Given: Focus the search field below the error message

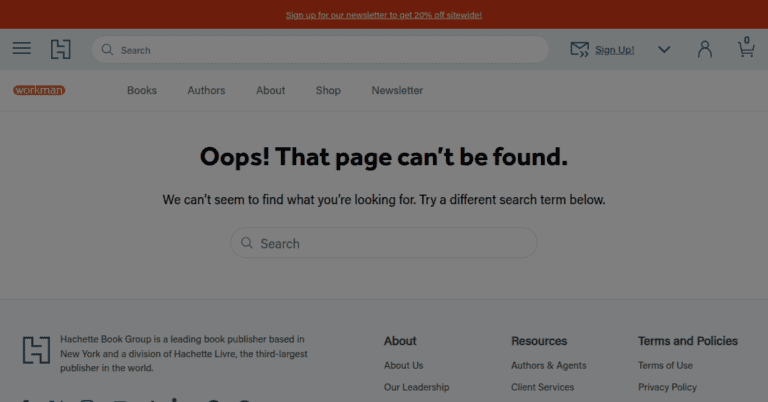Looking at the screenshot, I should [x=384, y=243].
